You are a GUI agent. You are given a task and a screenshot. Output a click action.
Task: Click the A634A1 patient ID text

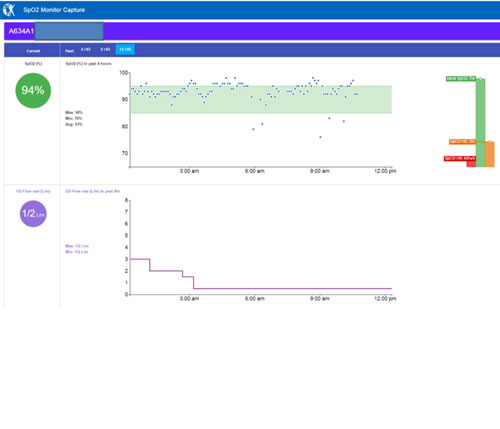pyautogui.click(x=21, y=31)
